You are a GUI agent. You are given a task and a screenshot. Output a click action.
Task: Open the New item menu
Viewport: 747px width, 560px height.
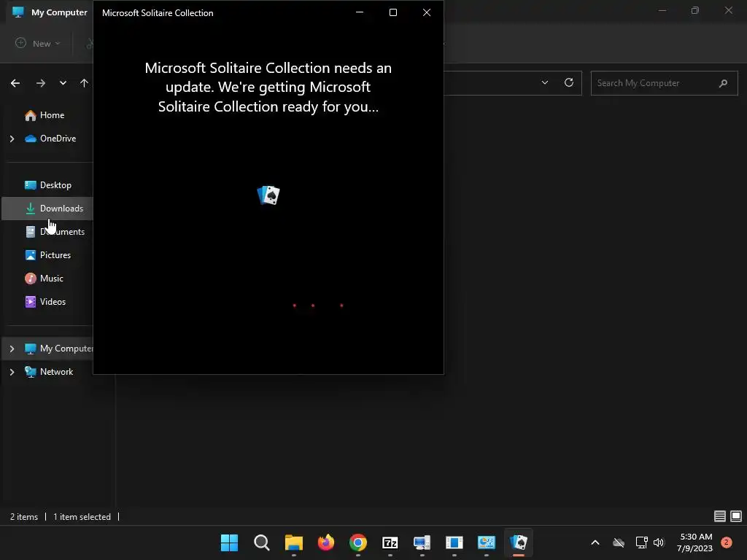point(38,43)
